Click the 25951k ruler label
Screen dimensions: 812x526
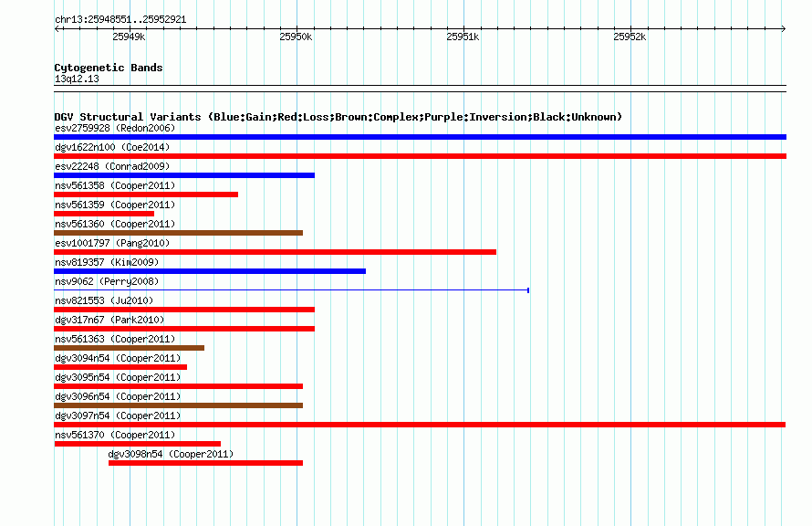463,37
